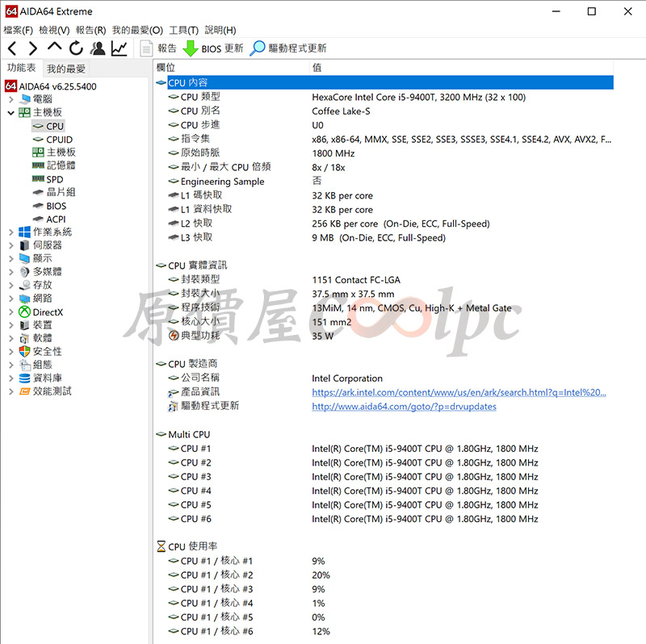Image resolution: width=646 pixels, height=644 pixels.
Task: Select the AIDA64 v6.25.5400 root node
Action: coord(57,86)
